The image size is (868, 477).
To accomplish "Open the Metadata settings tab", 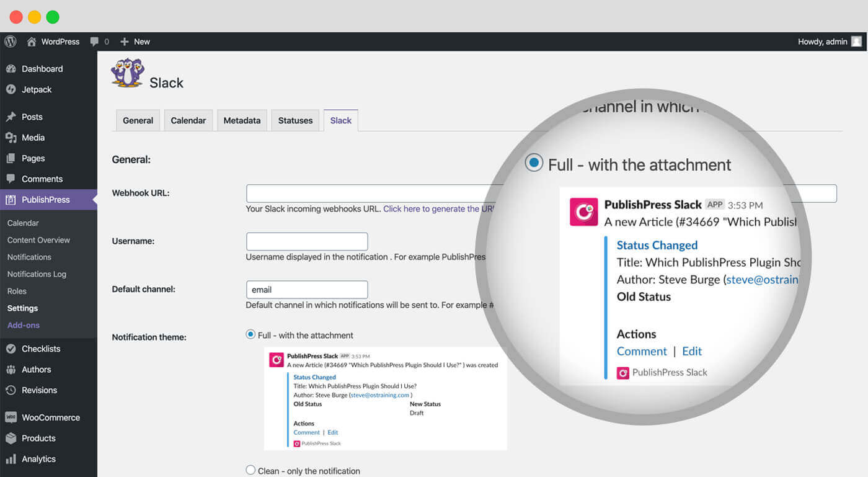I will pos(242,120).
